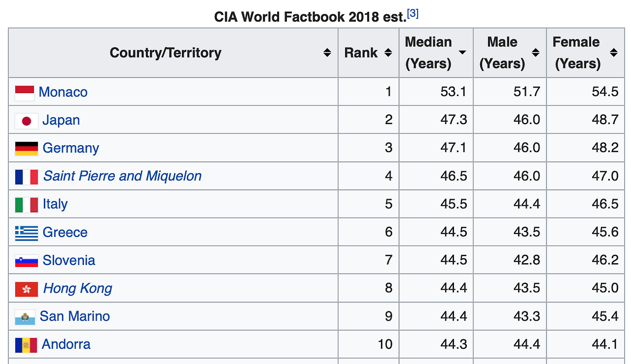Open citation reference [3]
The height and width of the screenshot is (364, 631).
(x=413, y=14)
